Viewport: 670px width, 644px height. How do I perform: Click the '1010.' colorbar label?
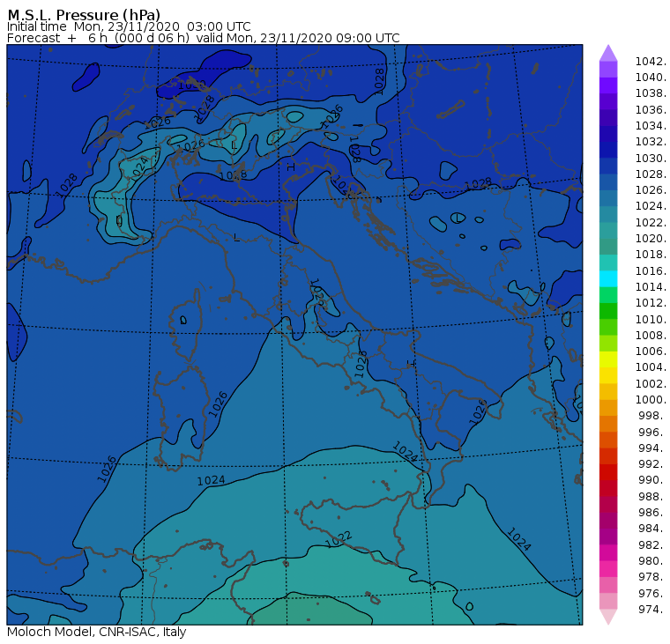[651, 319]
